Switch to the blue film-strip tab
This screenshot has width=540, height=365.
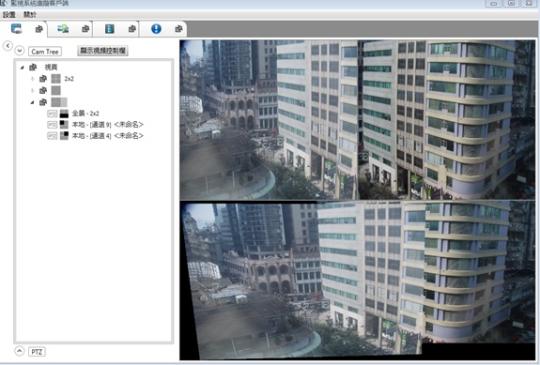[110, 29]
